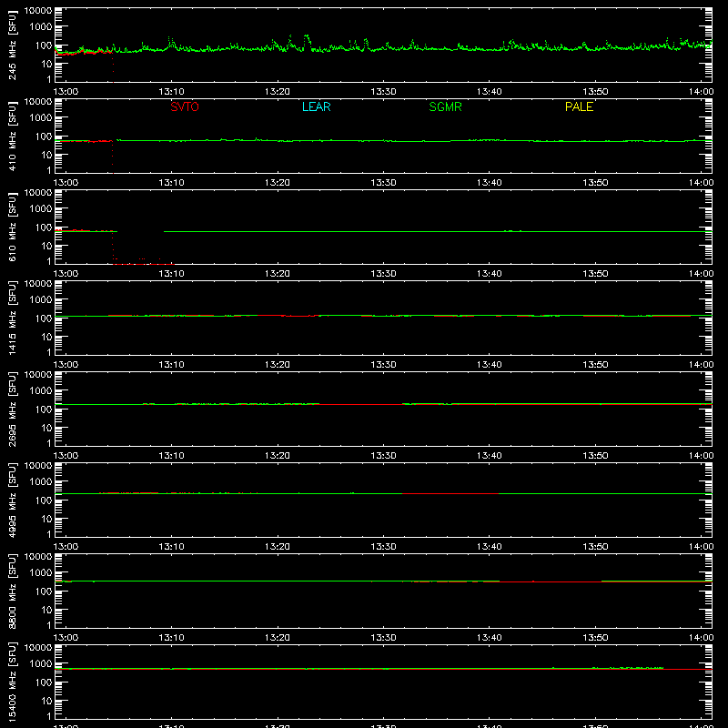Click the yellow PALE station legend label
The image size is (728, 728).
point(579,106)
